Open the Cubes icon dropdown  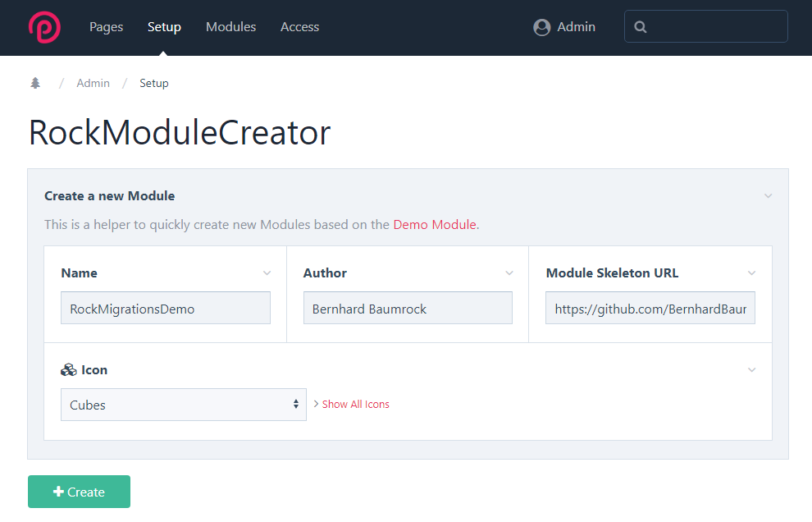click(x=184, y=405)
